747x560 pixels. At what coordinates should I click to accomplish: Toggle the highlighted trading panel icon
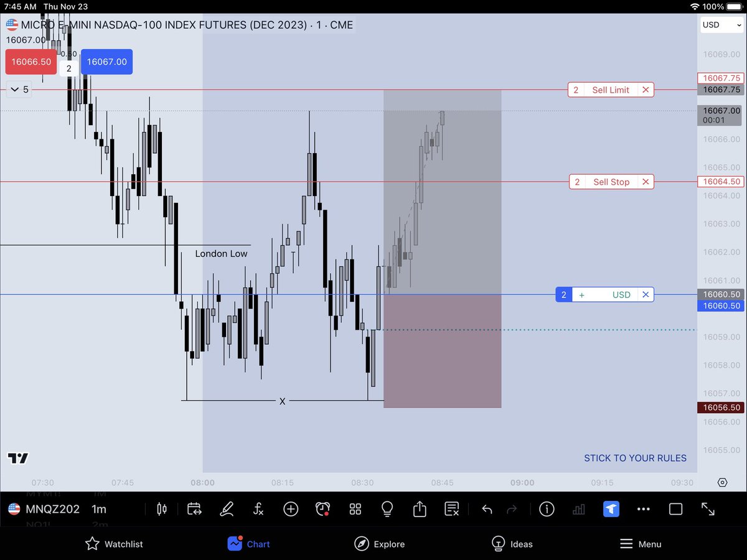pyautogui.click(x=611, y=509)
